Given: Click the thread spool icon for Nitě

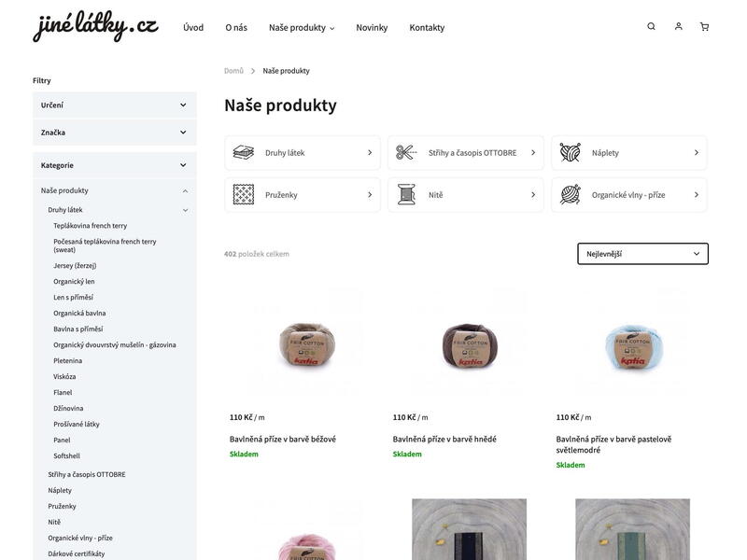Looking at the screenshot, I should coord(406,194).
